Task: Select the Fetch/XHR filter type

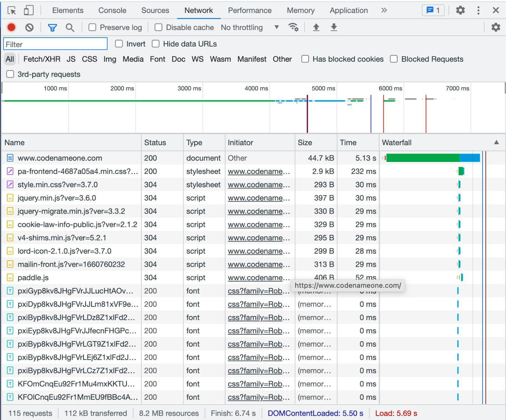Action: [x=42, y=59]
